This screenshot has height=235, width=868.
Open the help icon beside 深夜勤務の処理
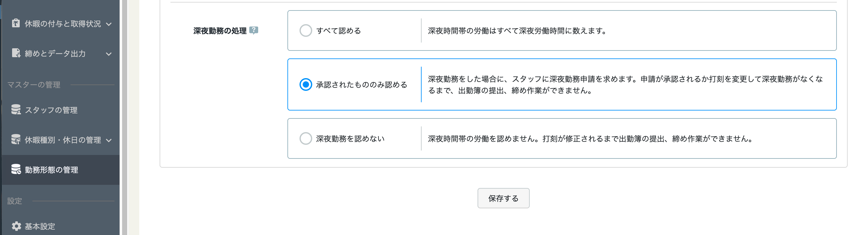tap(254, 30)
